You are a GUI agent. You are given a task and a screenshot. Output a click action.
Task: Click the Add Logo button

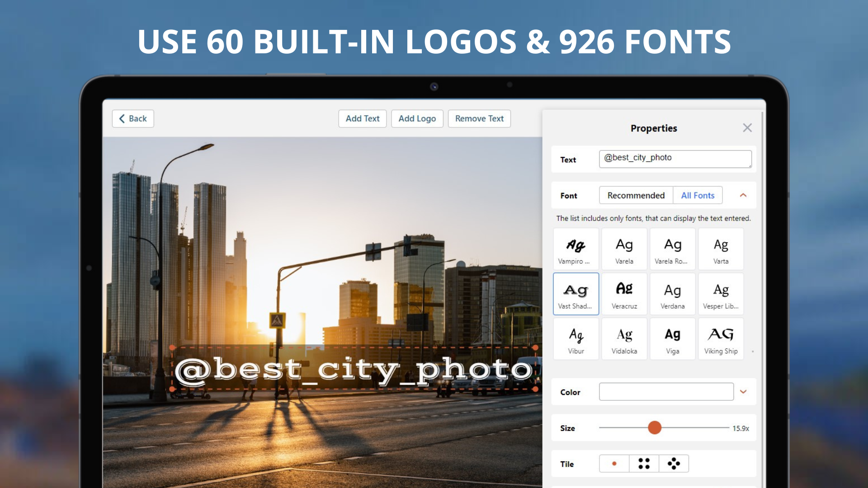(x=417, y=118)
